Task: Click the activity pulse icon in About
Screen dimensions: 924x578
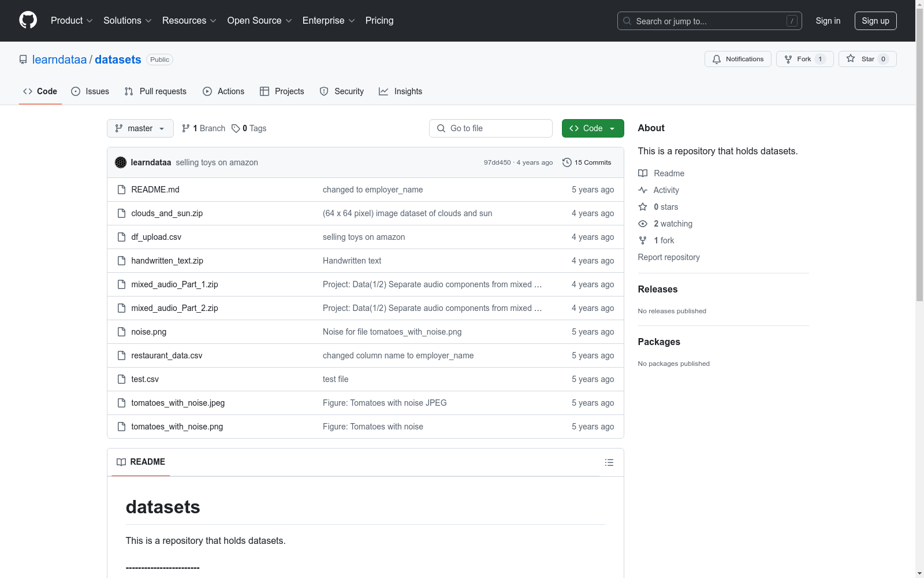Action: [x=643, y=190]
